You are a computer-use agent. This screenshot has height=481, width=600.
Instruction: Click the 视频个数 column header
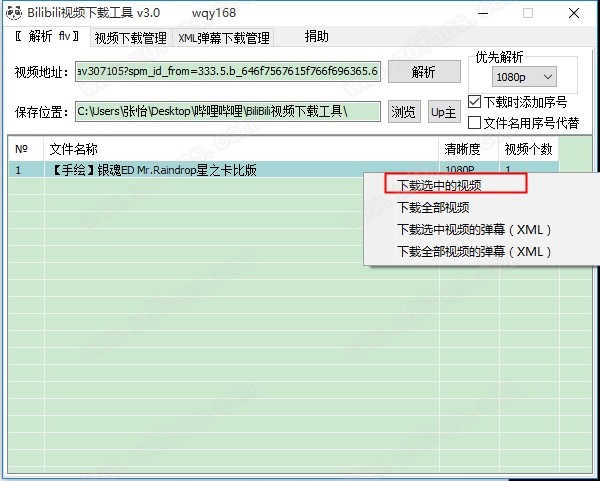(x=528, y=149)
